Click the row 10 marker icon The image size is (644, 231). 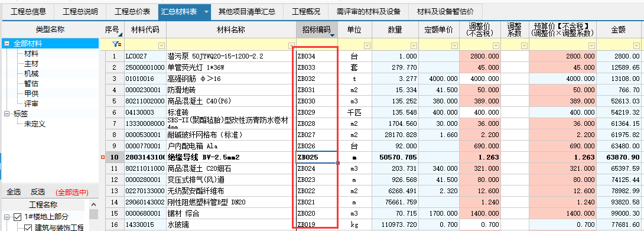click(x=103, y=157)
